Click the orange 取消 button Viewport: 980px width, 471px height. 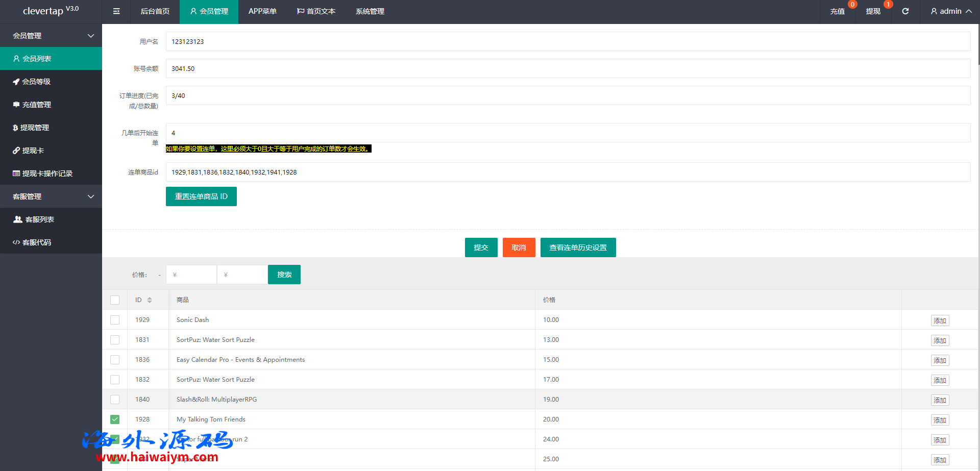click(x=519, y=247)
